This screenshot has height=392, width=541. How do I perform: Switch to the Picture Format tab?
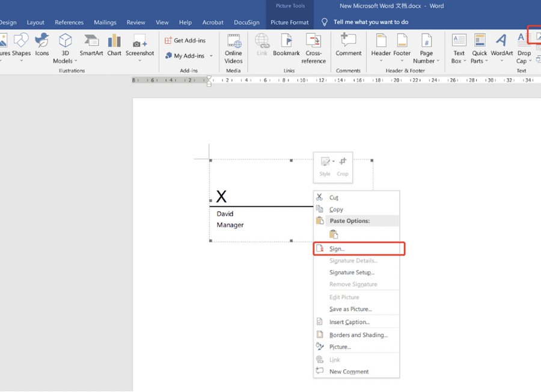pos(289,22)
